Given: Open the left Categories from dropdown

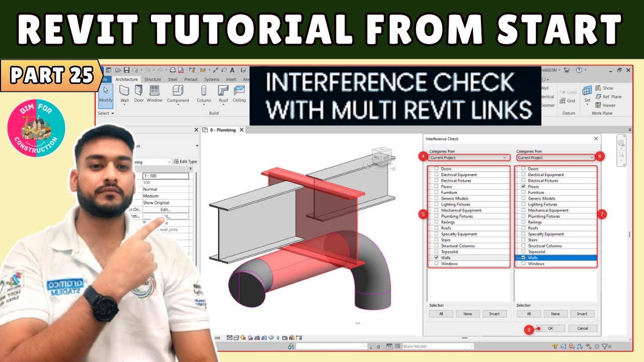Looking at the screenshot, I should click(x=468, y=158).
